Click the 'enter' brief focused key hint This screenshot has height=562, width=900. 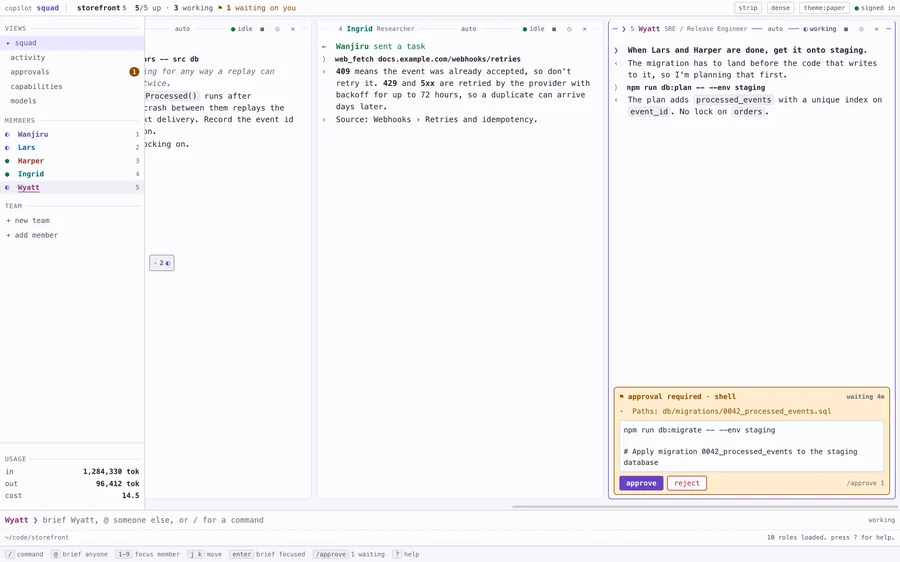(242, 554)
